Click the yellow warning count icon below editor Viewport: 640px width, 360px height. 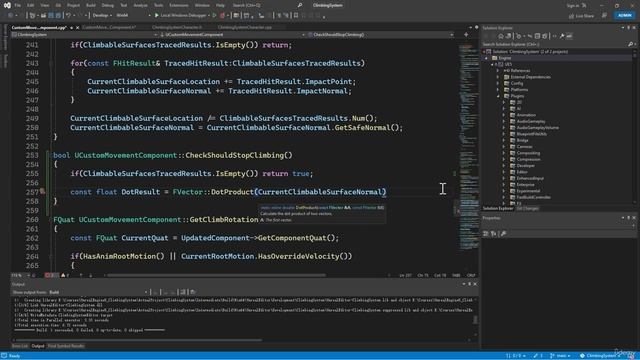[64, 276]
